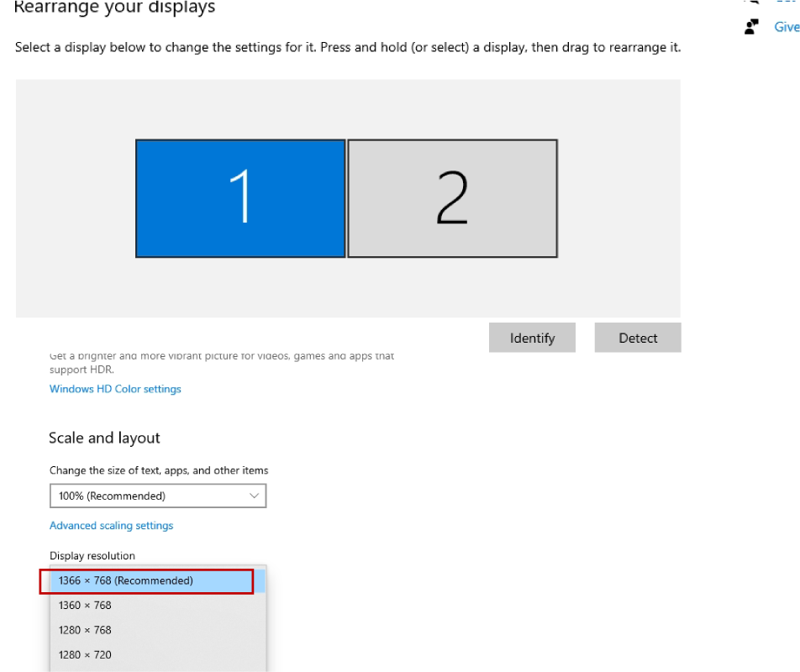
Task: Pick 1280 × 768 from the resolution list
Action: [x=85, y=630]
